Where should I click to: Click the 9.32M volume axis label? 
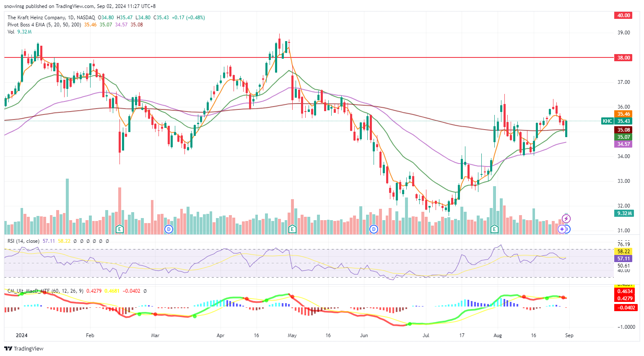pyautogui.click(x=624, y=213)
